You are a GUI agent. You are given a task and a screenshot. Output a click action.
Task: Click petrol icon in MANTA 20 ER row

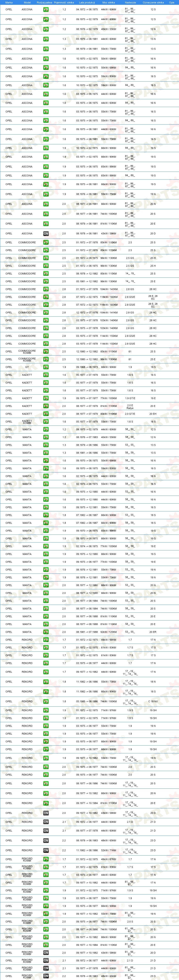click(x=46, y=632)
